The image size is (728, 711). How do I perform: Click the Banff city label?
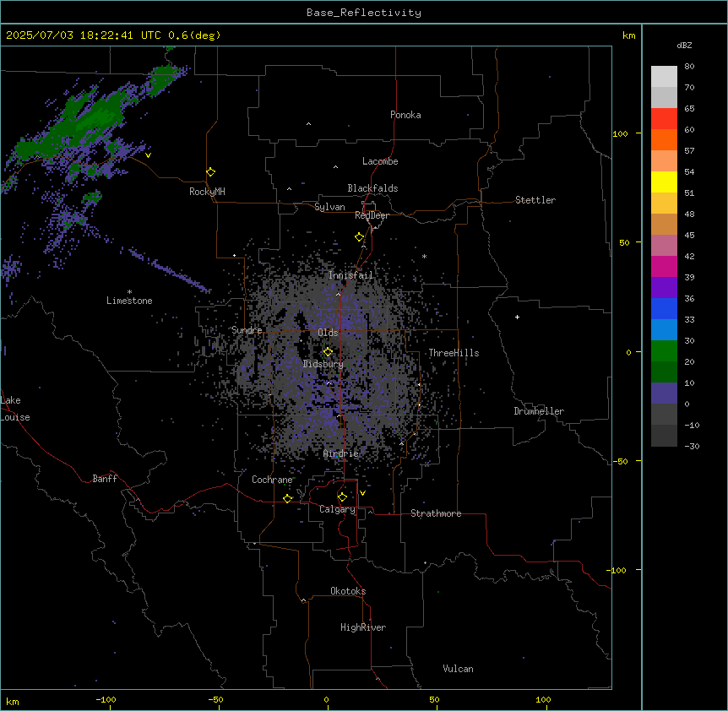[x=105, y=479]
